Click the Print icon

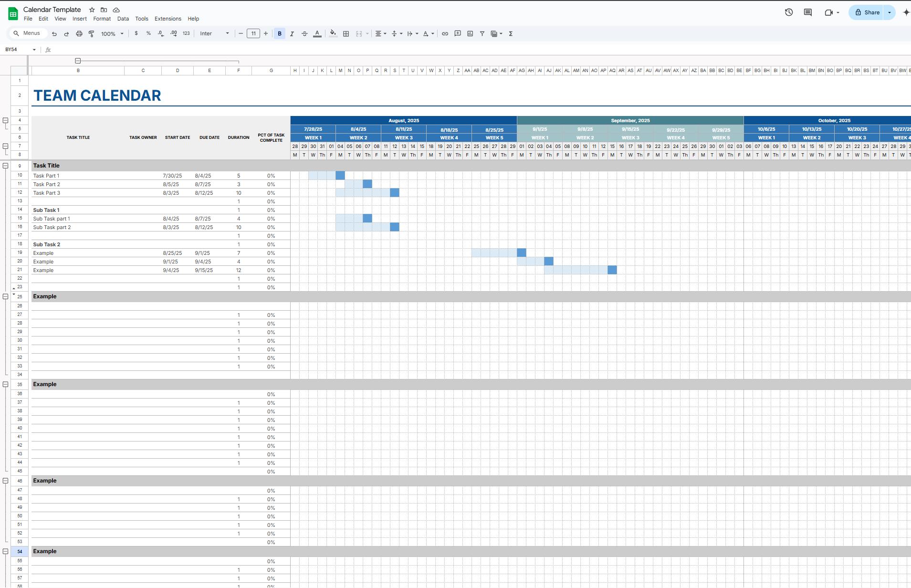[79, 34]
